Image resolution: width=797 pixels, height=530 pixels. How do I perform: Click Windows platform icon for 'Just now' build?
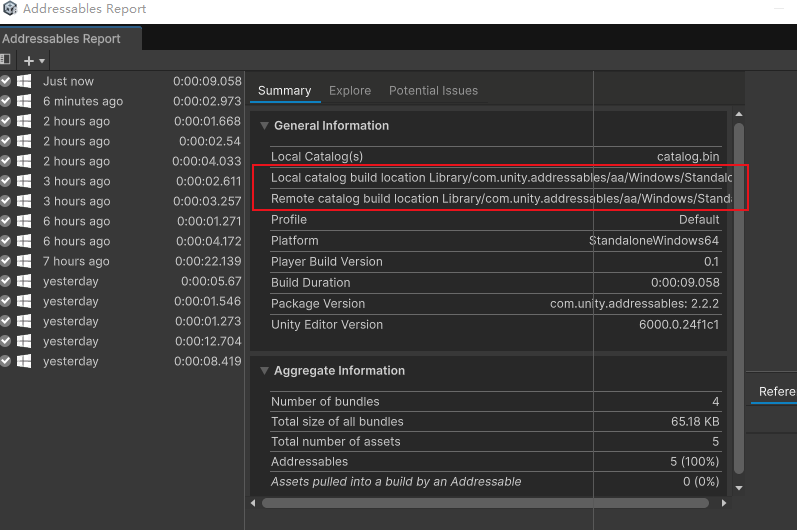(24, 81)
